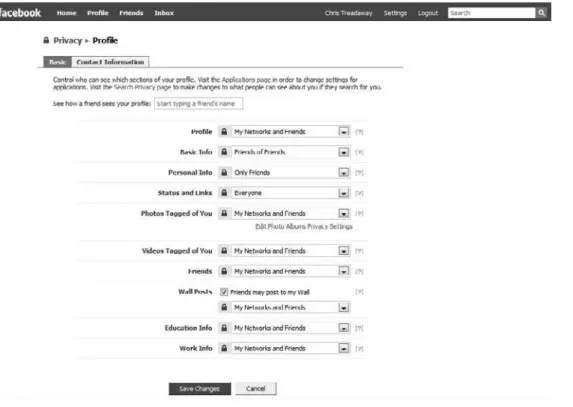Switch to Contact Information tab
This screenshot has height=407, width=573.
pos(110,62)
